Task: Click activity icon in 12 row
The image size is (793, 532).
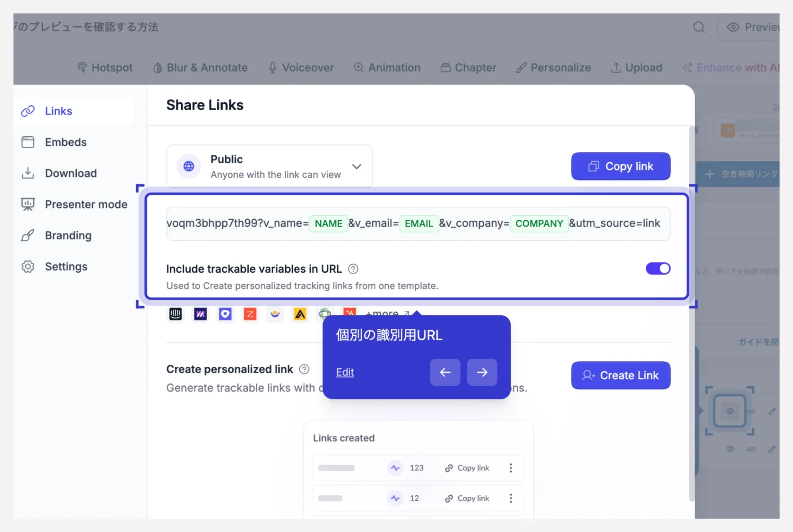Action: coord(395,498)
